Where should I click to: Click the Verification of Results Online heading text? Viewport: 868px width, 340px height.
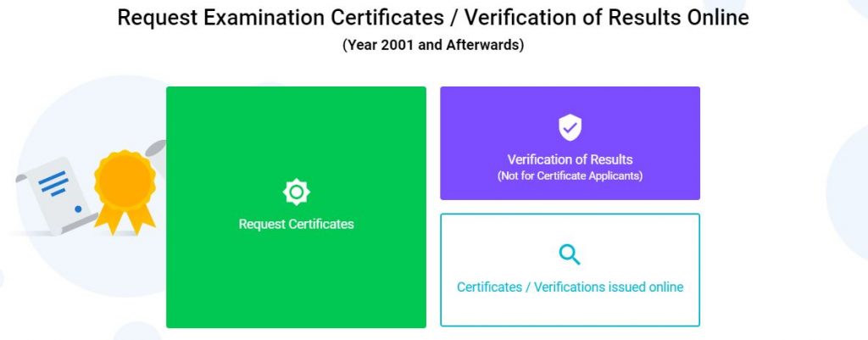[607, 17]
